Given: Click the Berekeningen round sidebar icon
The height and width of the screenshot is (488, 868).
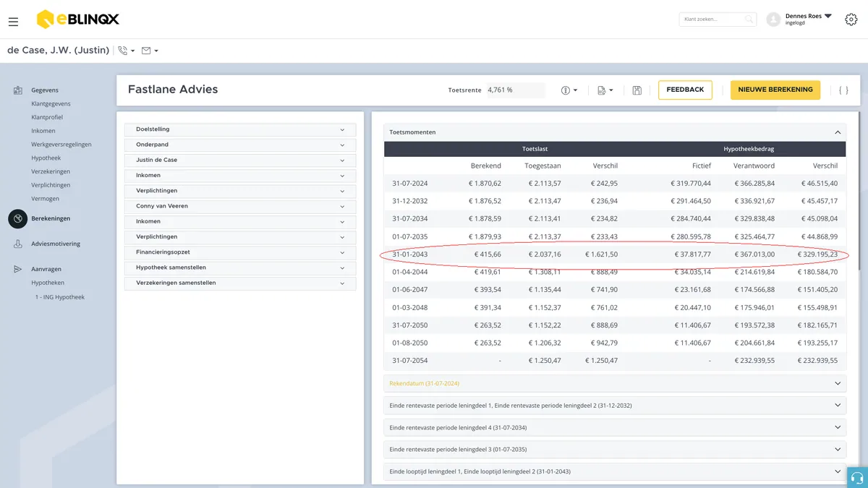Looking at the screenshot, I should pos(18,218).
